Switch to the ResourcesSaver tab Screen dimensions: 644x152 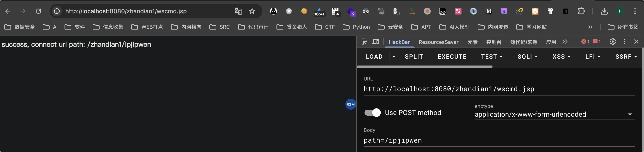tap(438, 42)
